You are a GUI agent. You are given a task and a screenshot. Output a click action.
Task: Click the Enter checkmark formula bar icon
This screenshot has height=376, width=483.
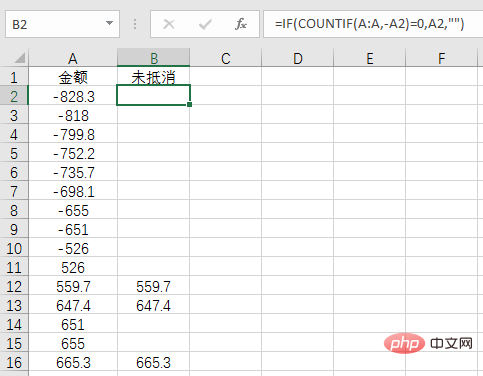[205, 24]
